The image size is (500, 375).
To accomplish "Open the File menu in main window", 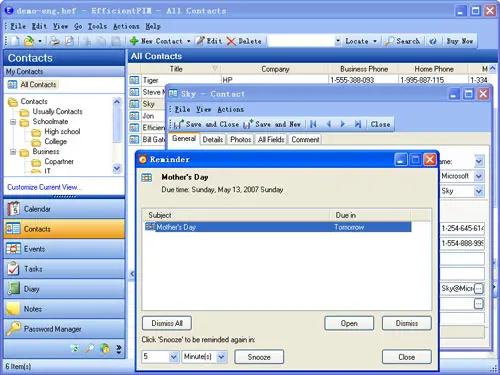I will [18, 26].
